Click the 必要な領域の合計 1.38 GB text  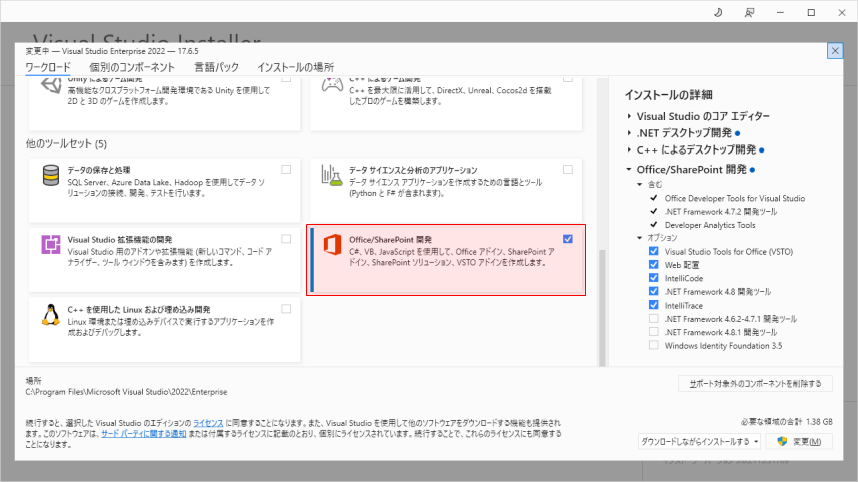pos(787,422)
